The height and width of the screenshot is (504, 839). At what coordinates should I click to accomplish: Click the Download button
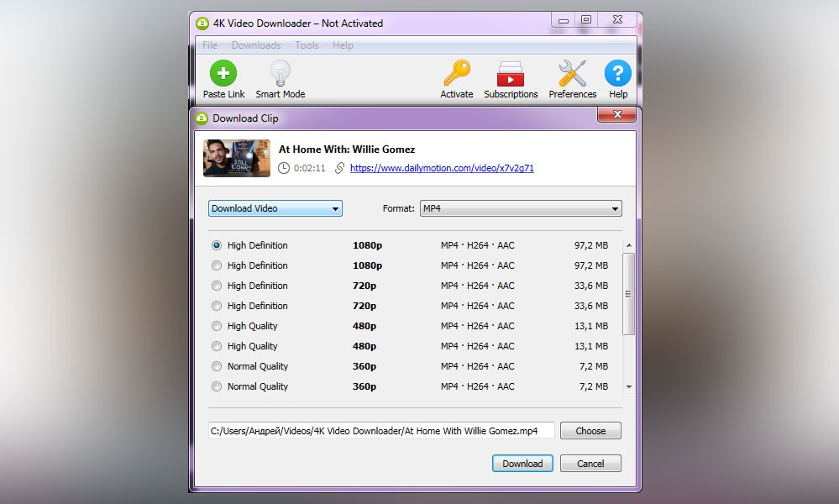(x=522, y=464)
